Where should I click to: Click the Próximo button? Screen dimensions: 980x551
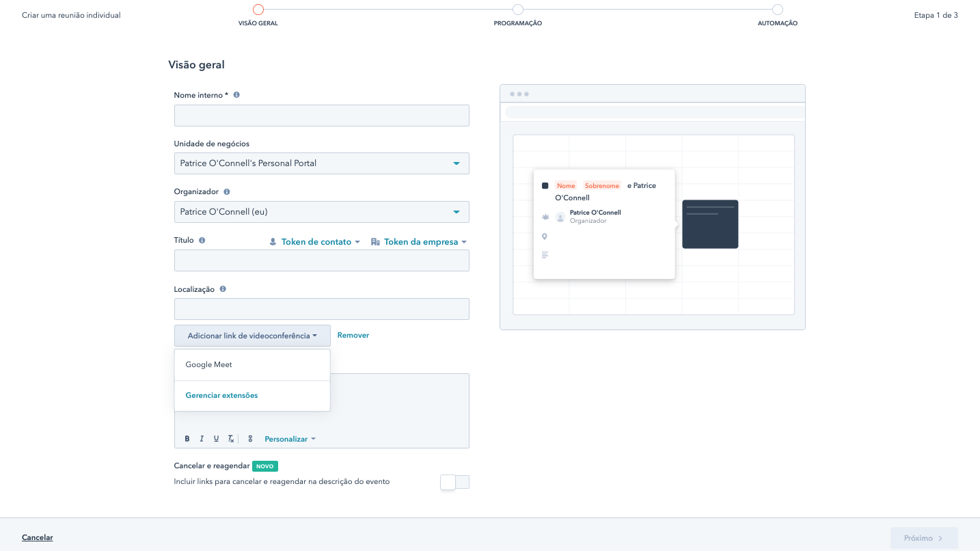click(x=924, y=538)
